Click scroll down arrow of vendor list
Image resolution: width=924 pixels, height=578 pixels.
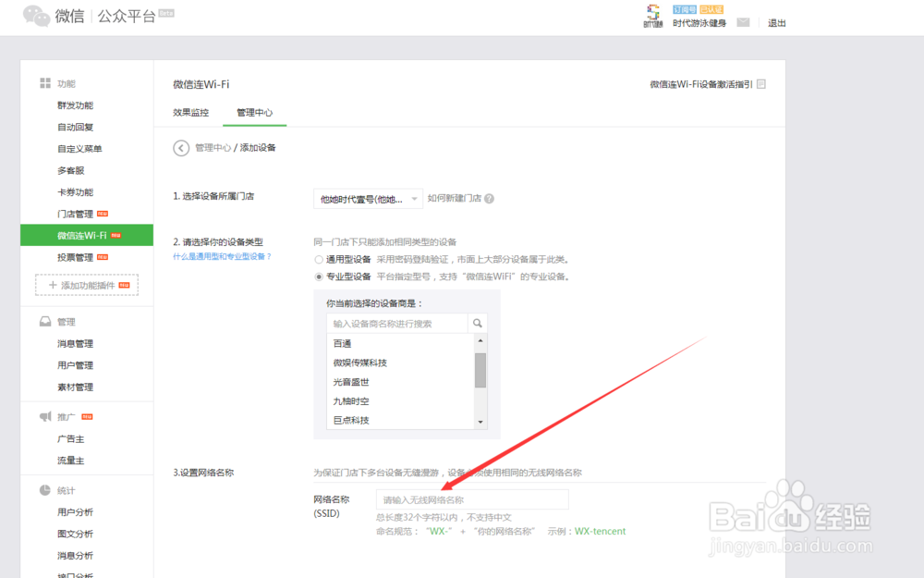[480, 422]
